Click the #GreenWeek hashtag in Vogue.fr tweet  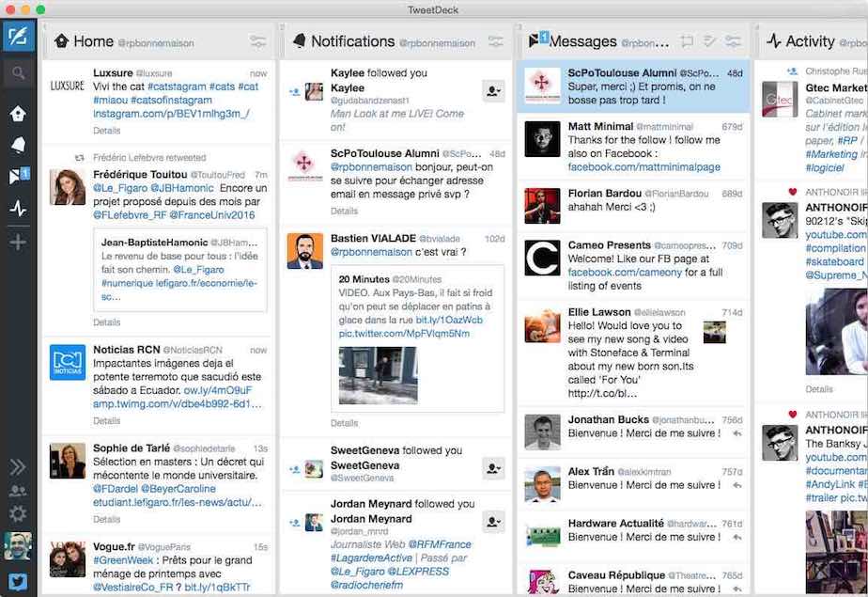point(123,560)
